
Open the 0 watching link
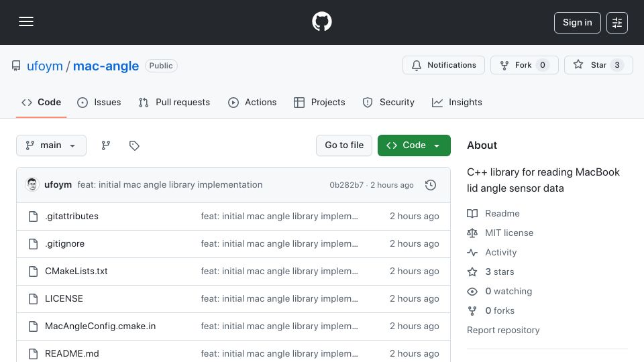508,292
